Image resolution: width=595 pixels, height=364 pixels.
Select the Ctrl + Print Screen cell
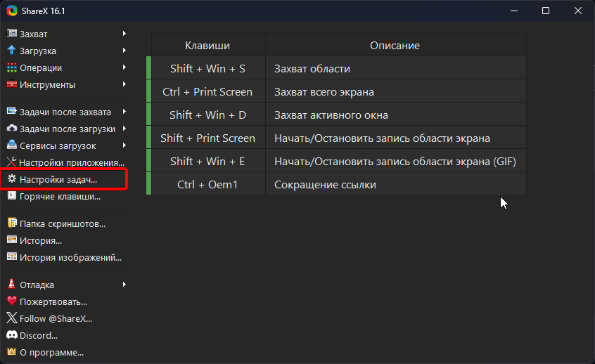pyautogui.click(x=208, y=91)
